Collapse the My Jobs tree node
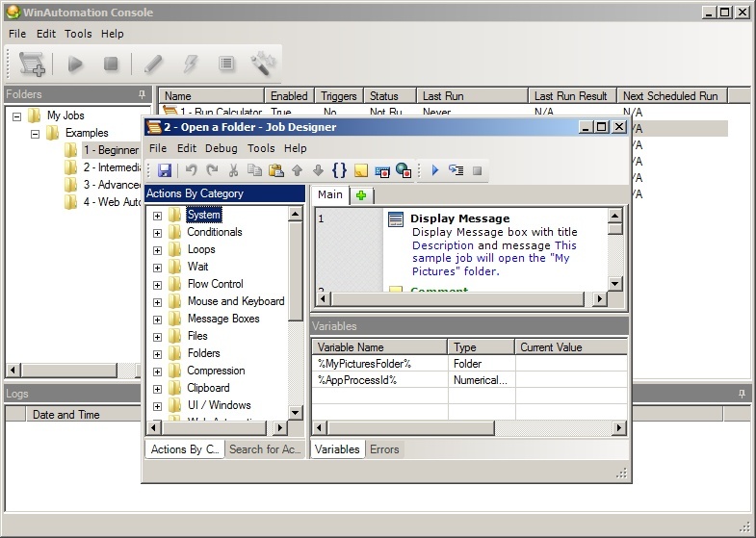Viewport: 756px width, 538px height. click(17, 116)
